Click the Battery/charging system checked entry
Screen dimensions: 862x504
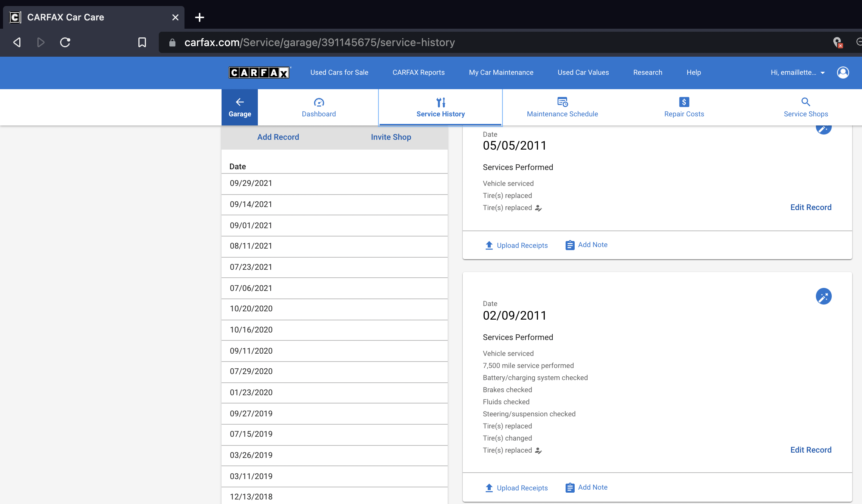535,378
